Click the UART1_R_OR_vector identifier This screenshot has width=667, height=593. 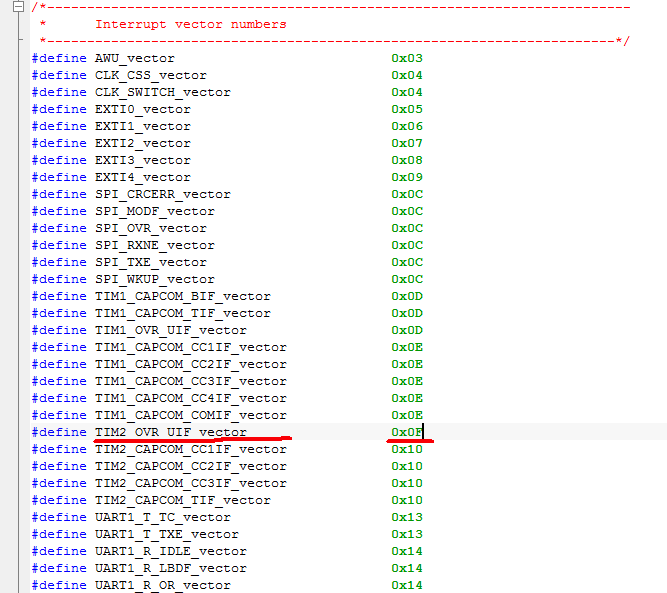[x=162, y=585]
